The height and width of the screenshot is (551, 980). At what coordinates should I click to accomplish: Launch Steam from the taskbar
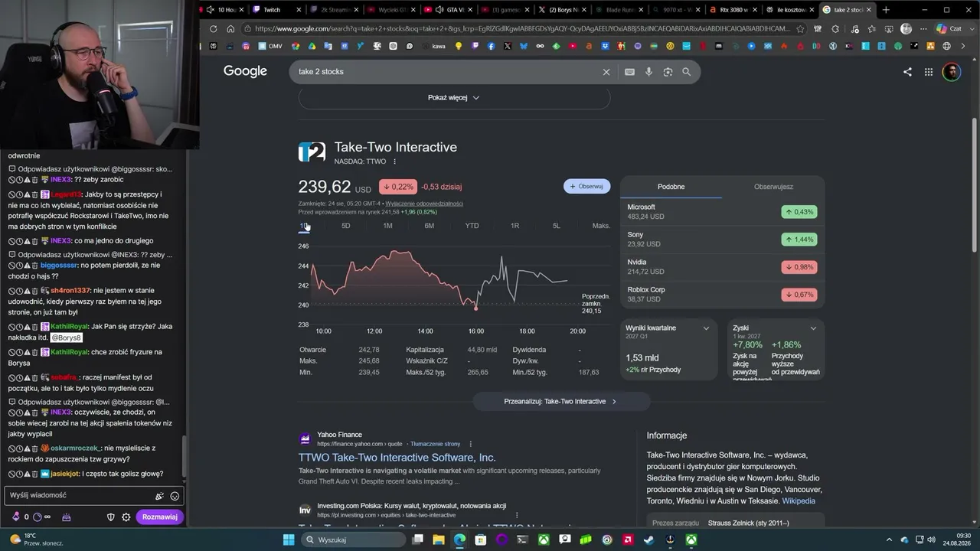pos(648,540)
